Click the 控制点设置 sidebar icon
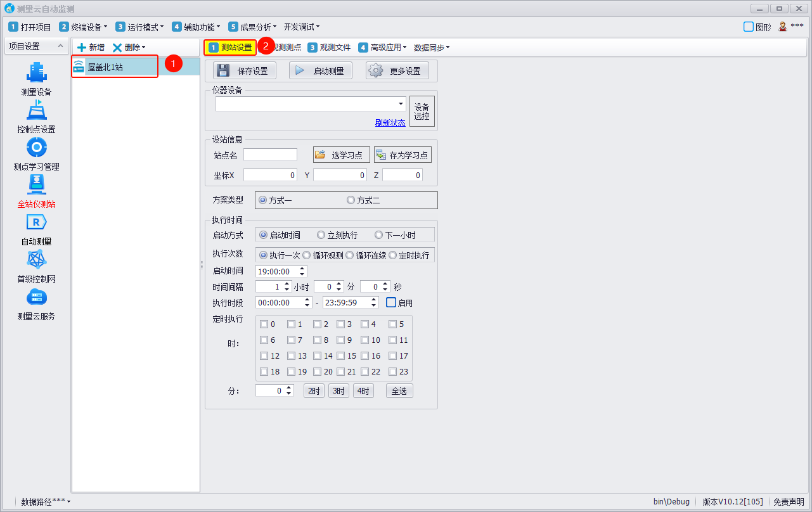The height and width of the screenshot is (512, 812). click(x=36, y=111)
